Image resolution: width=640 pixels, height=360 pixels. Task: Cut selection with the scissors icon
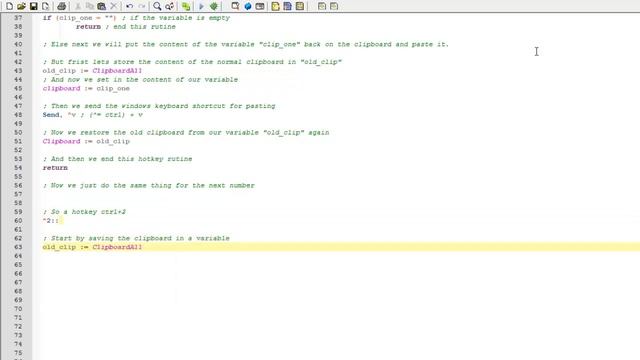[78, 6]
